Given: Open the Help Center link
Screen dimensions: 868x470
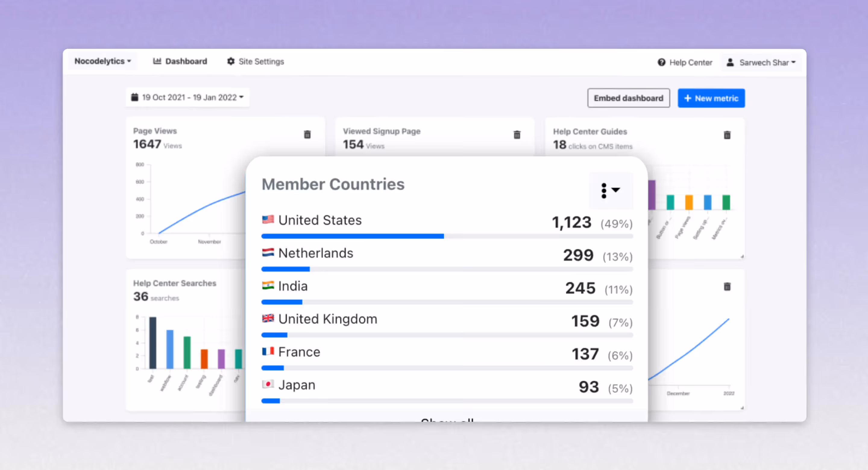Looking at the screenshot, I should (x=685, y=62).
